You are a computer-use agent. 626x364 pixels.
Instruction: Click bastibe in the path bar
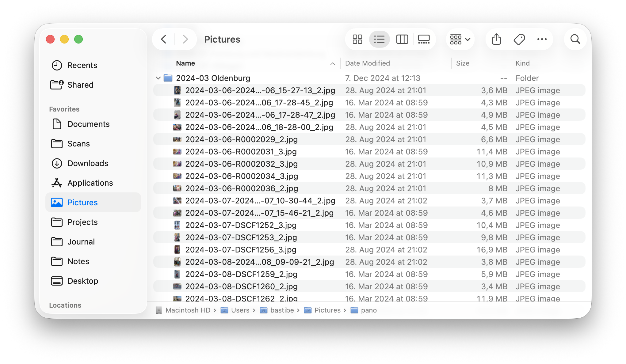[x=282, y=310]
